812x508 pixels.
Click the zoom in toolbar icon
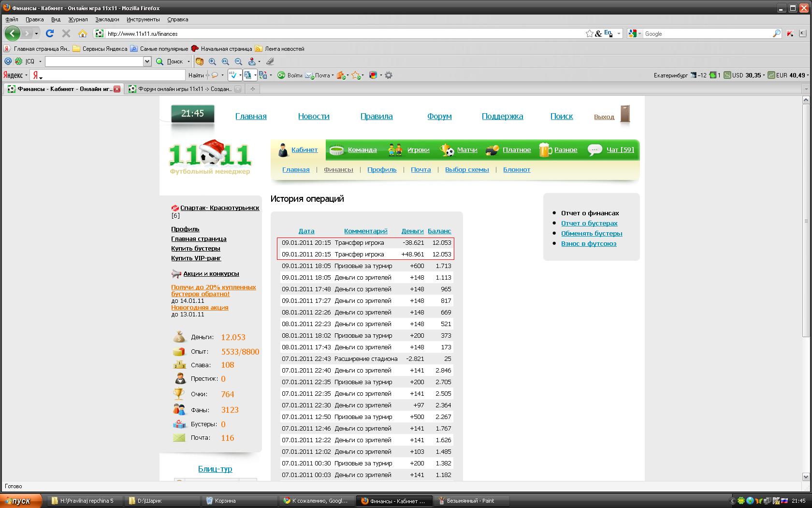pyautogui.click(x=213, y=61)
